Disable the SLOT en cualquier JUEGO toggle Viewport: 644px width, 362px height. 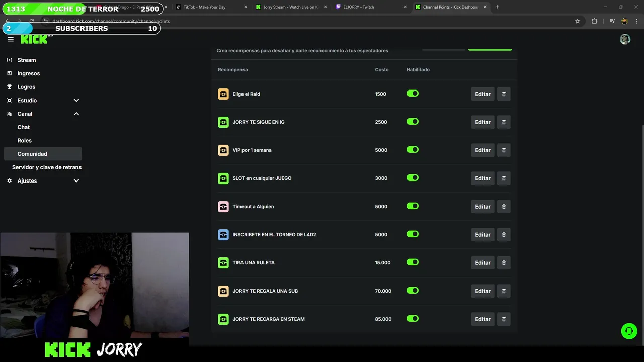click(413, 178)
